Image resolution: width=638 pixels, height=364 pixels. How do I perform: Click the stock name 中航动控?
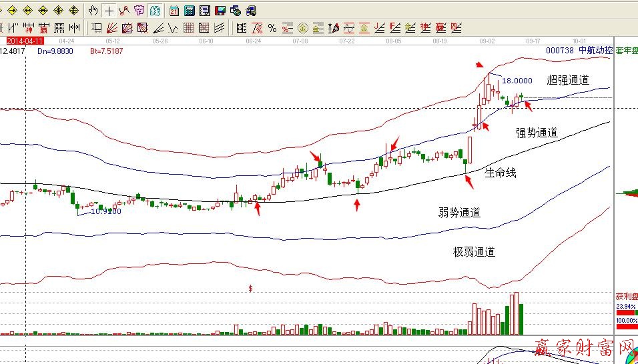click(x=595, y=51)
